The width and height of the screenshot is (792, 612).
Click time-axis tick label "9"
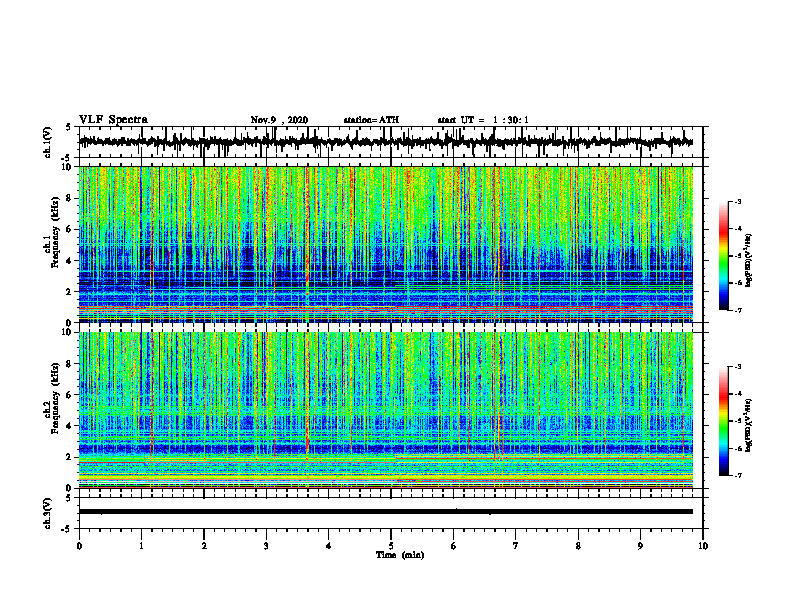pos(640,546)
